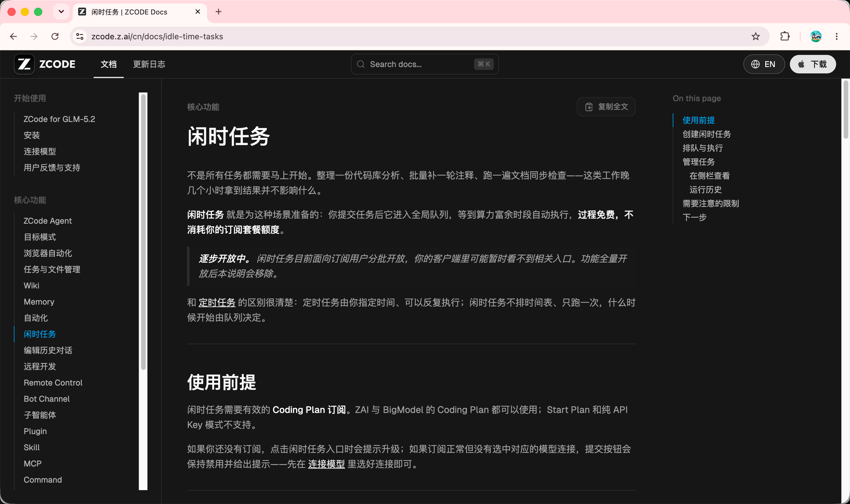Select 闲时任务 in the sidebar
850x504 pixels.
[x=40, y=334]
